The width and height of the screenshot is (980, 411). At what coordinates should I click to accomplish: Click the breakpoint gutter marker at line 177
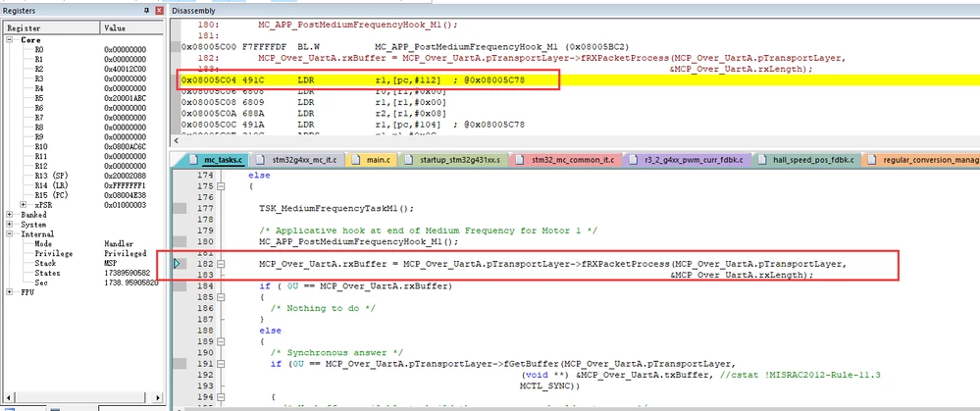(180, 209)
